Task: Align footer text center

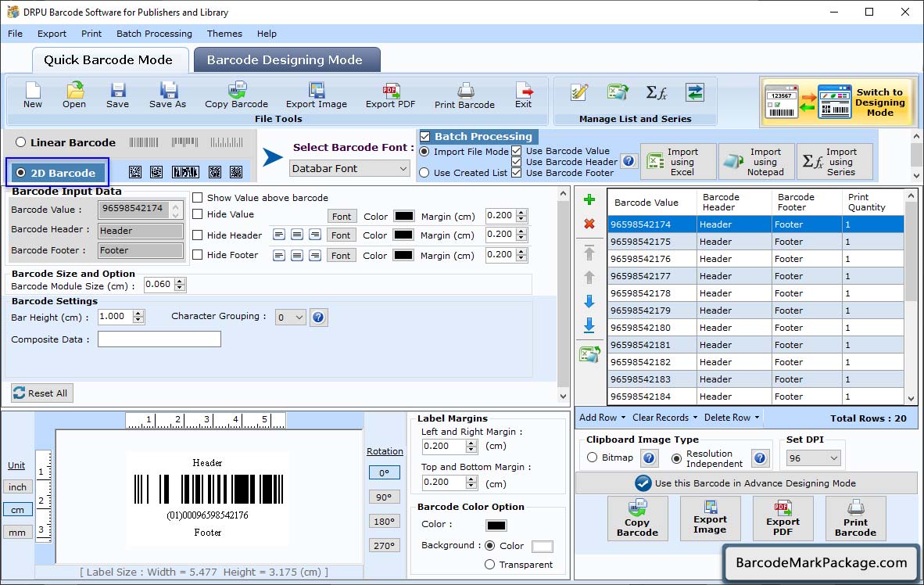Action: 297,255
